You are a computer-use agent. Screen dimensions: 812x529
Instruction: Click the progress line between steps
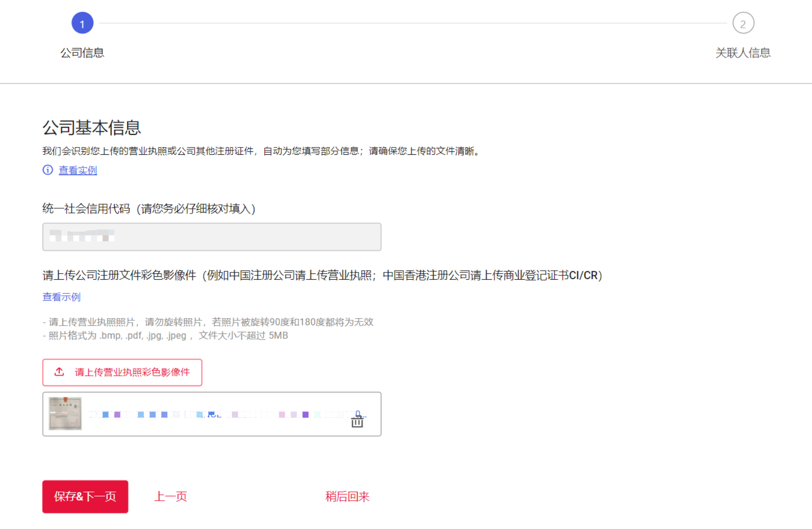click(412, 23)
